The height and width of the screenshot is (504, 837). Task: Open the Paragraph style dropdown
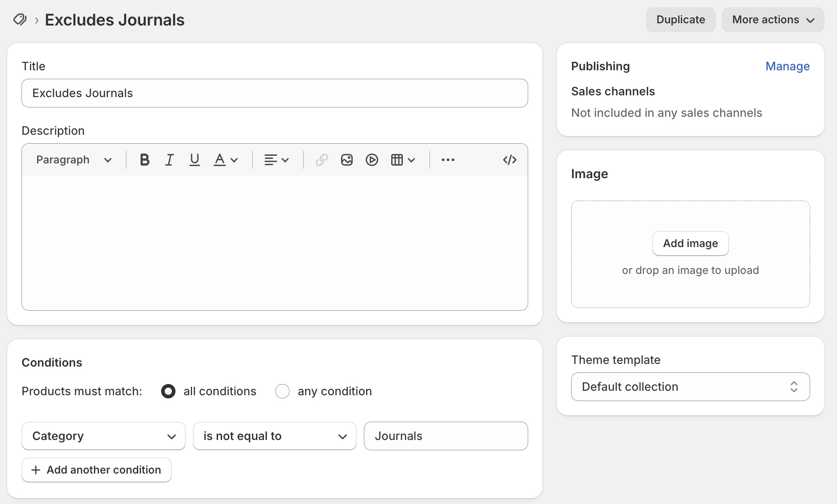(x=74, y=160)
